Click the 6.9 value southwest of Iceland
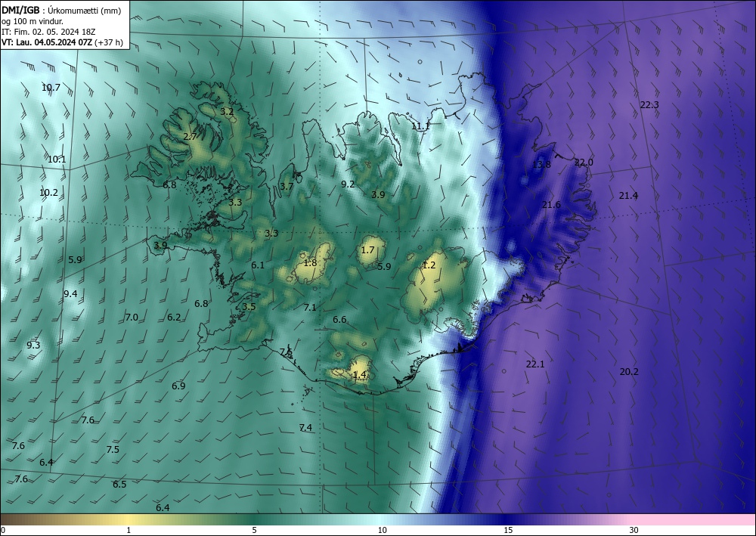 [x=179, y=386]
